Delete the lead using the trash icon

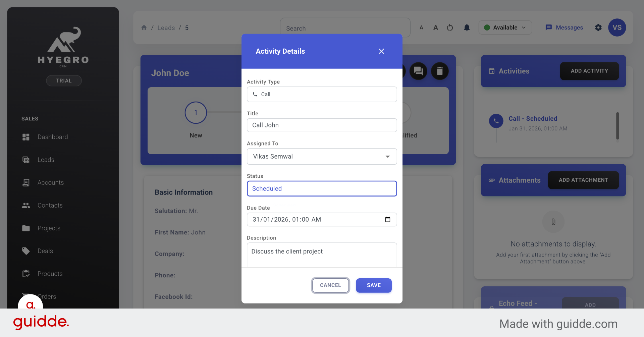[440, 71]
